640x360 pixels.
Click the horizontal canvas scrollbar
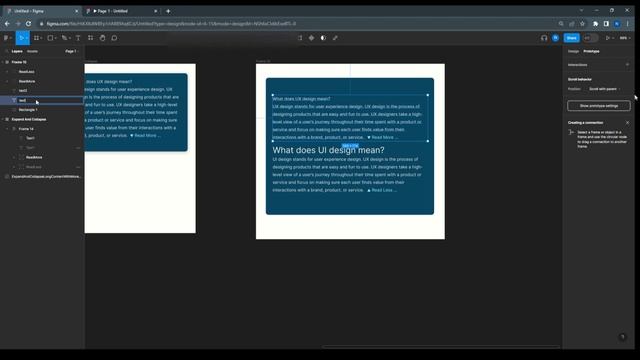pyautogui.click(x=441, y=347)
